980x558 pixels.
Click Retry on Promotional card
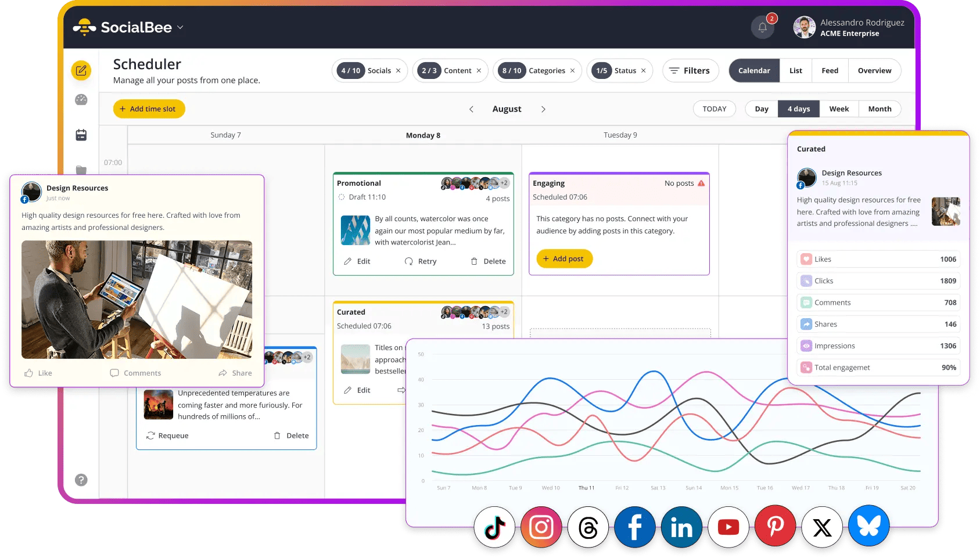coord(421,261)
